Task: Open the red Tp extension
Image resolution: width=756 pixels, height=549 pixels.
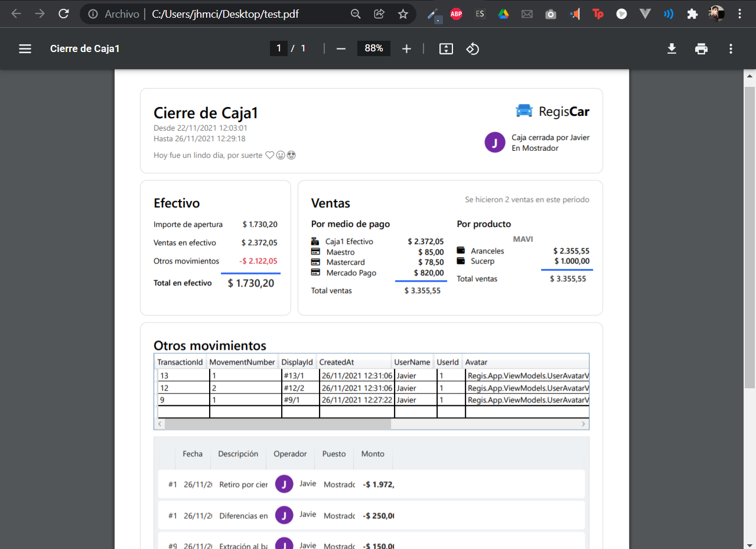Action: (x=598, y=14)
